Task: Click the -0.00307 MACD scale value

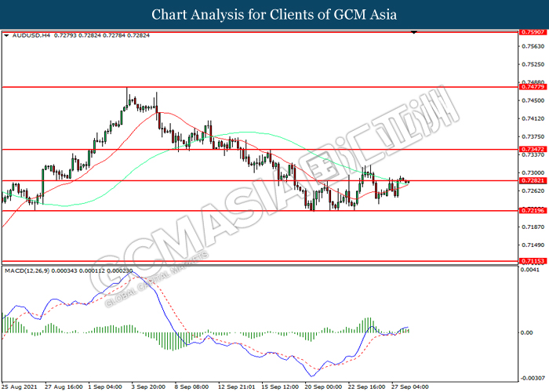Action: (x=533, y=378)
